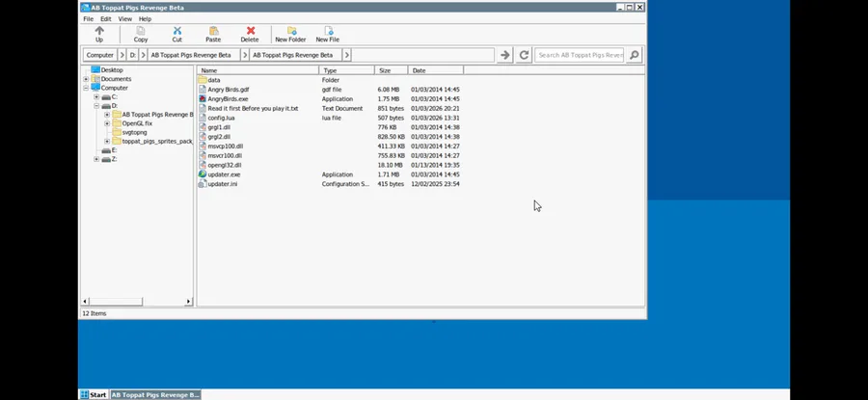Select the msvcr100.dll file name
This screenshot has width=868, height=400.
click(225, 155)
